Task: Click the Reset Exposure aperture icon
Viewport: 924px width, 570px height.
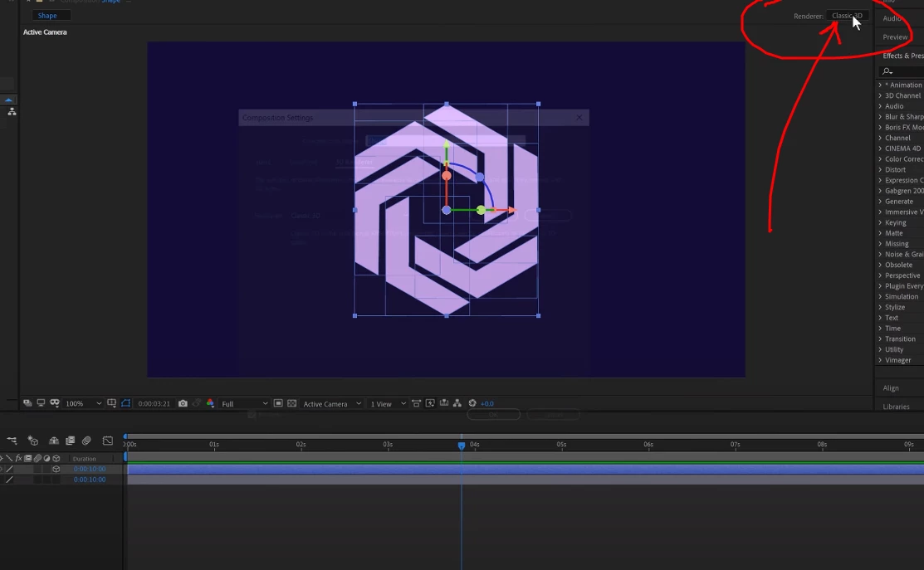Action: (472, 403)
